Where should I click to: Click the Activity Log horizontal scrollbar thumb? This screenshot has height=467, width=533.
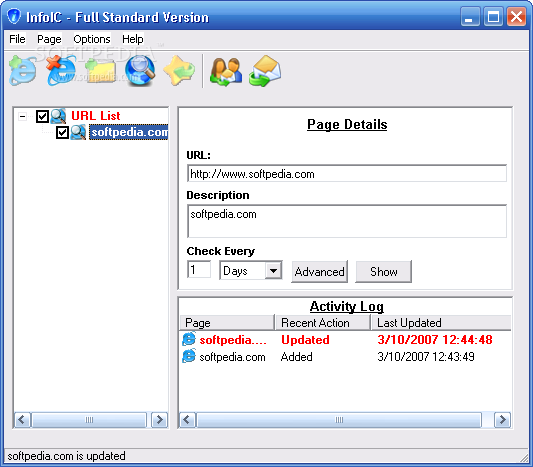coord(339,420)
